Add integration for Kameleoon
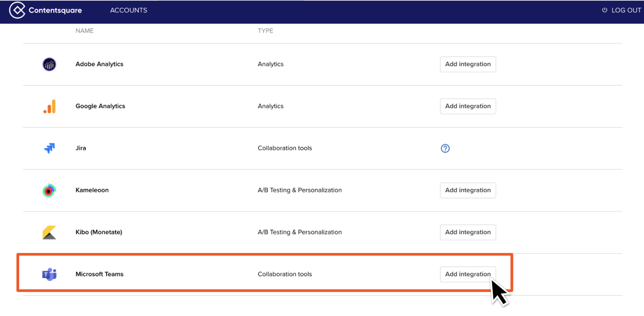644x316 pixels. tap(468, 190)
